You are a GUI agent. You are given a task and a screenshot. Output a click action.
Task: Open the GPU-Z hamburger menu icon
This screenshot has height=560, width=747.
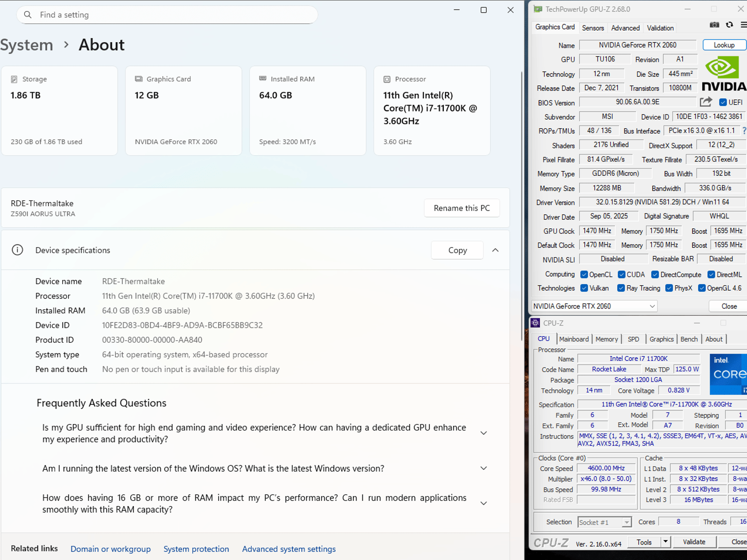pyautogui.click(x=744, y=25)
